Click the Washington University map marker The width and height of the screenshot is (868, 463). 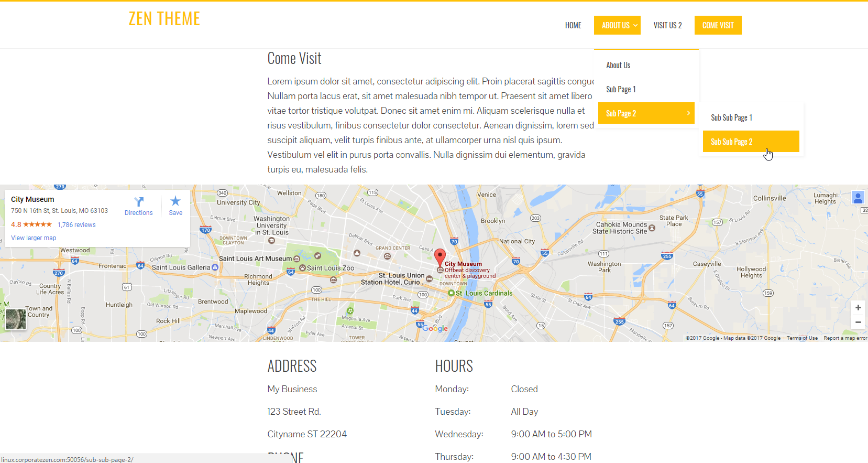point(271,241)
